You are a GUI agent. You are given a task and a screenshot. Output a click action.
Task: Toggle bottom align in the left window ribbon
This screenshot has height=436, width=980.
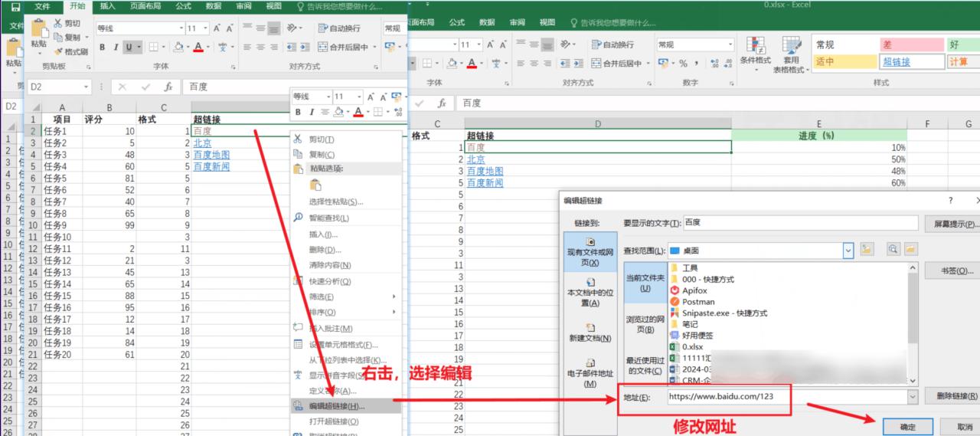click(x=276, y=28)
